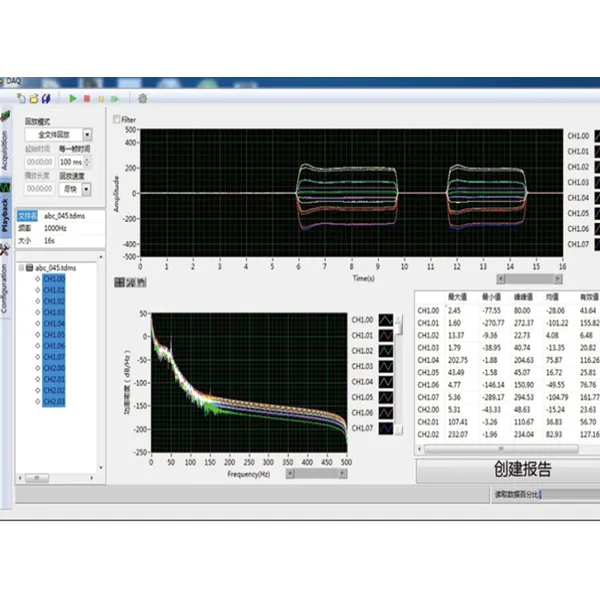Open the playback speed dropdown arrow
This screenshot has height=600, width=600.
[x=86, y=189]
